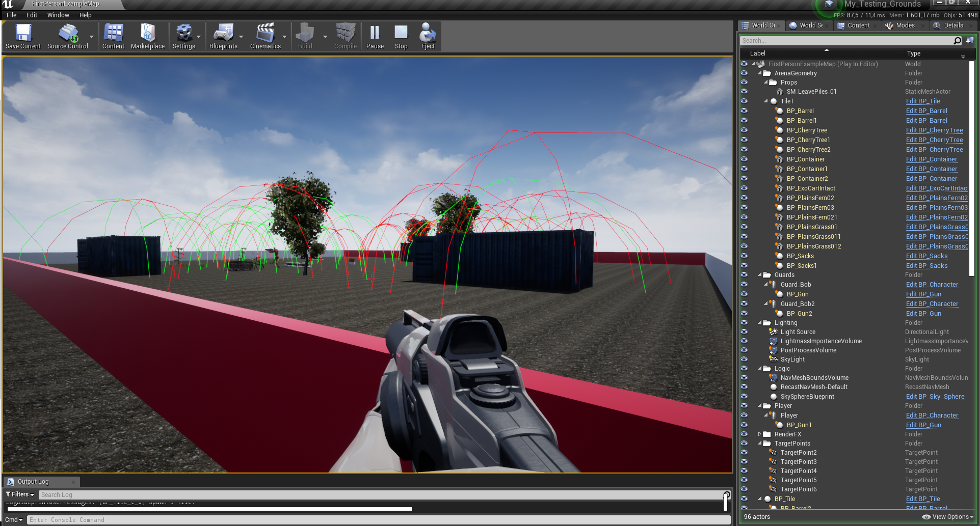Click the Unreal Engine logo icon
The width and height of the screenshot is (980, 526).
tap(8, 4)
